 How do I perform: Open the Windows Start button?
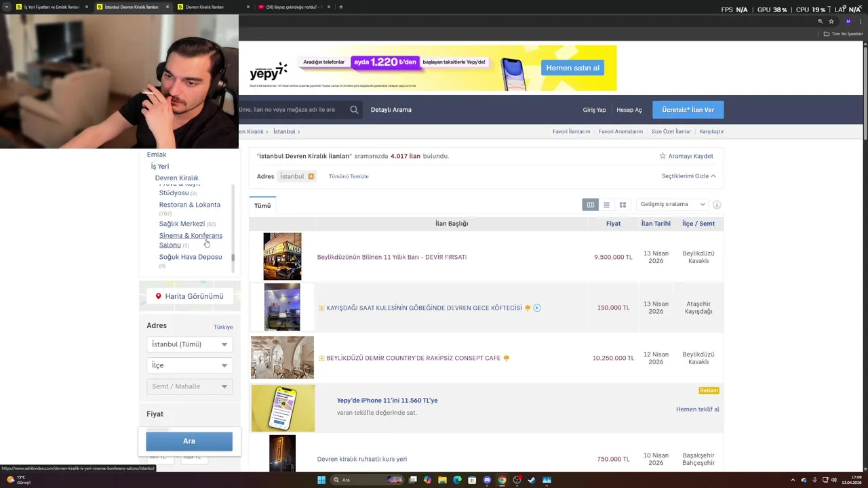click(x=321, y=480)
